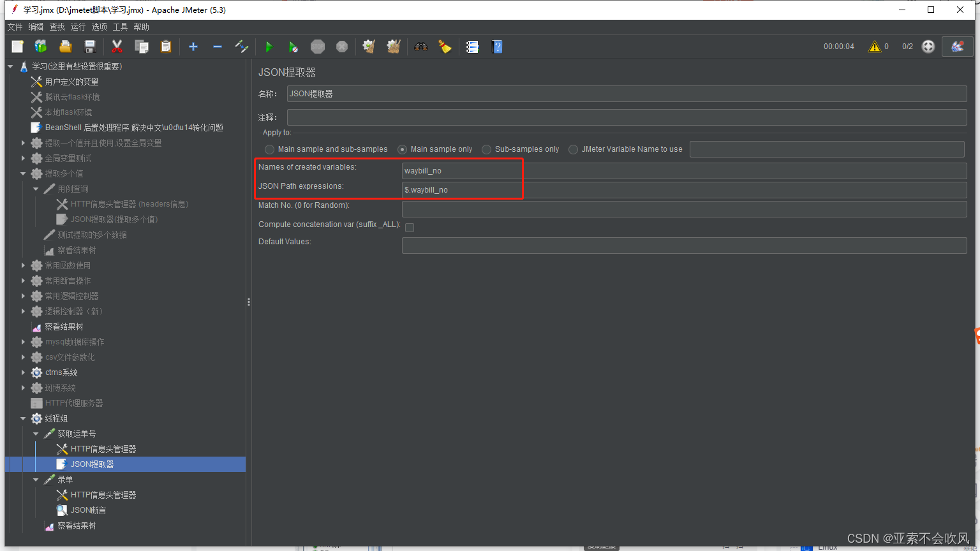Open the 帮助 menu
The height and width of the screenshot is (551, 980).
(141, 27)
